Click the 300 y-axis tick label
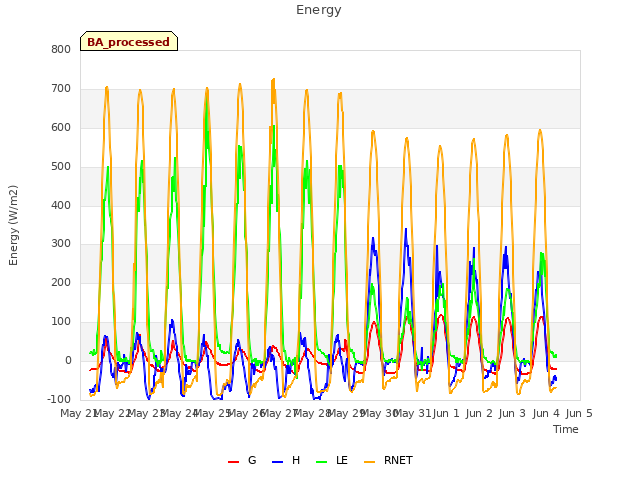 pyautogui.click(x=61, y=244)
